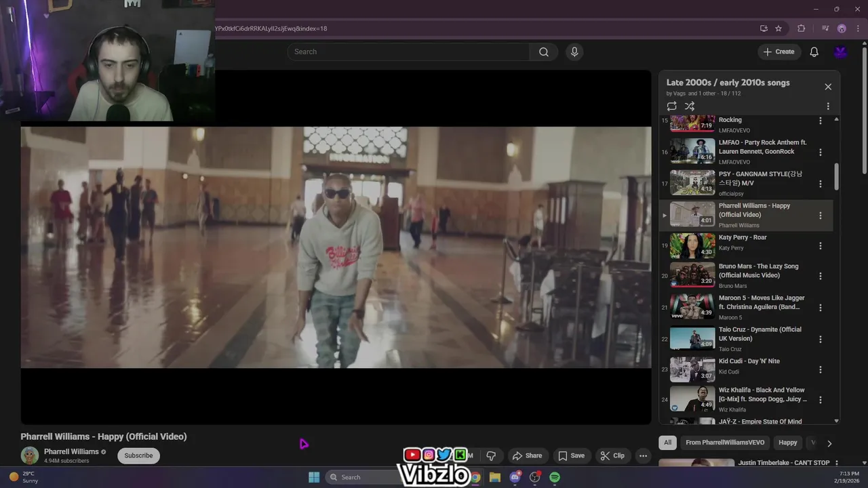Open options for PSY GANGNAM STYLE row
Image resolution: width=868 pixels, height=488 pixels.
click(x=821, y=184)
